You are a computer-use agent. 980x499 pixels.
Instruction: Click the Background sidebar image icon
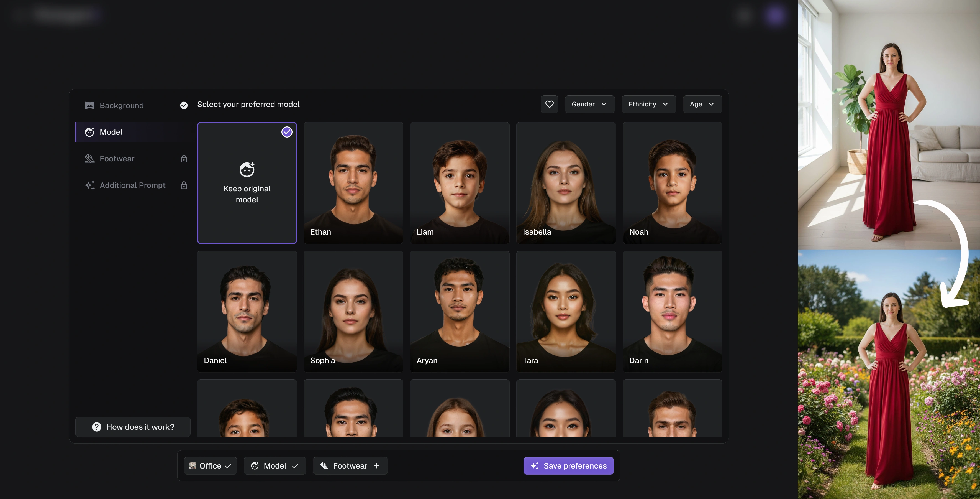pos(89,105)
